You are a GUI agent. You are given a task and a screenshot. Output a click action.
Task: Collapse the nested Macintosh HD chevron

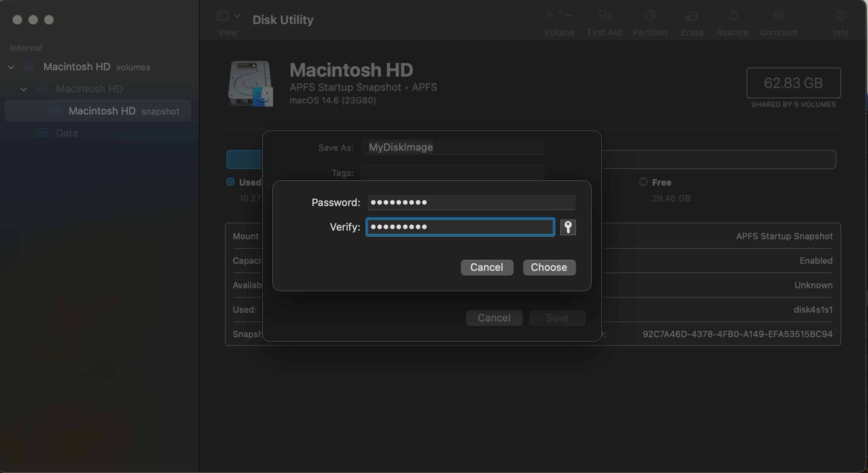point(24,89)
